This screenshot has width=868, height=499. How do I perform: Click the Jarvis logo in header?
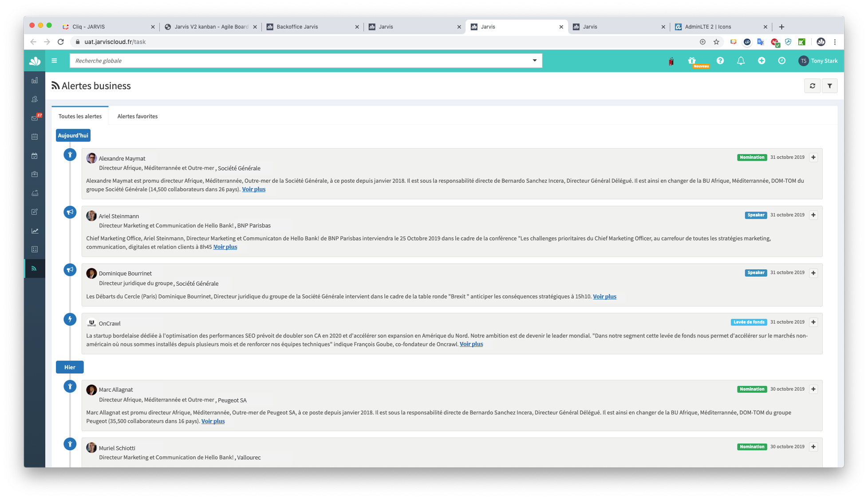click(x=35, y=61)
